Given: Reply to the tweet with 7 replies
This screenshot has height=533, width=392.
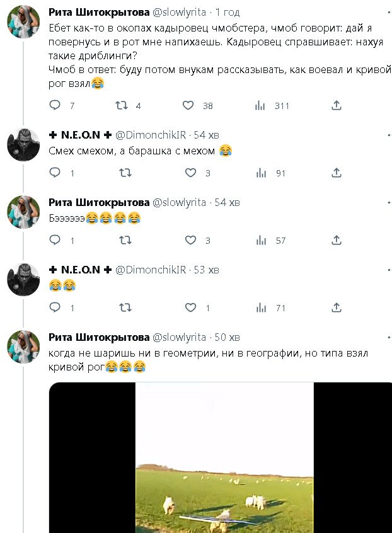Looking at the screenshot, I should click(x=55, y=106).
